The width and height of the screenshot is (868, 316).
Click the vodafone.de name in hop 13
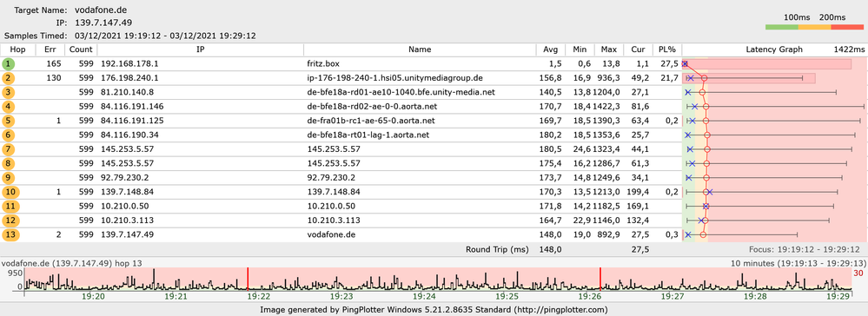coord(330,234)
